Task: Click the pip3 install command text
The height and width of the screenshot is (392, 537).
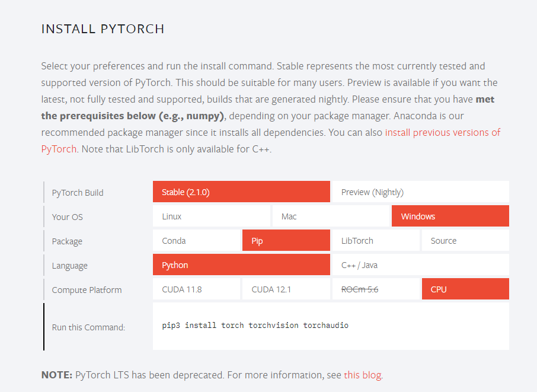Action: 255,326
